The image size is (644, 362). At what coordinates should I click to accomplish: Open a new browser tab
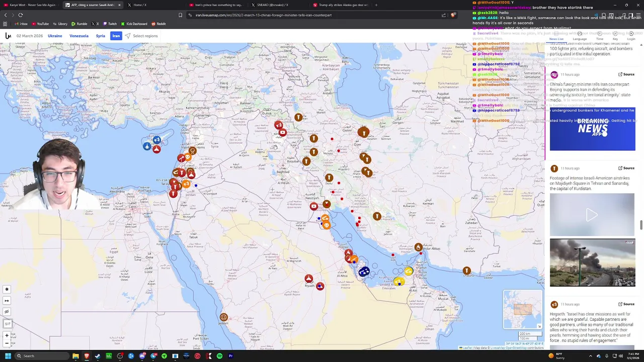coord(376,5)
